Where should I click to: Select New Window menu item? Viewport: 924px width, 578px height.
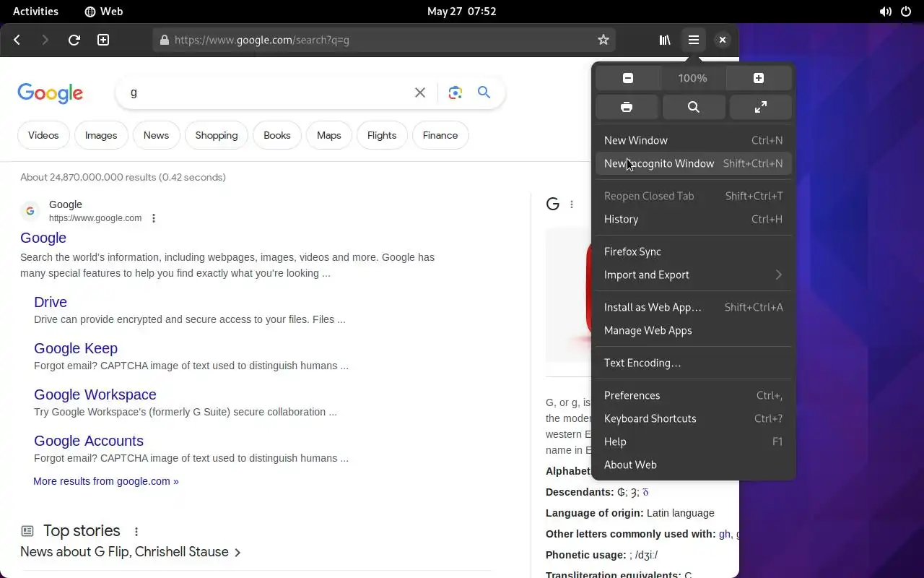(x=693, y=140)
